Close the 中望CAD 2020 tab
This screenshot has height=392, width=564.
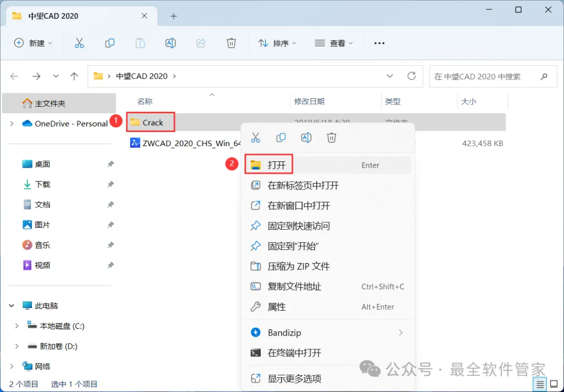point(144,16)
